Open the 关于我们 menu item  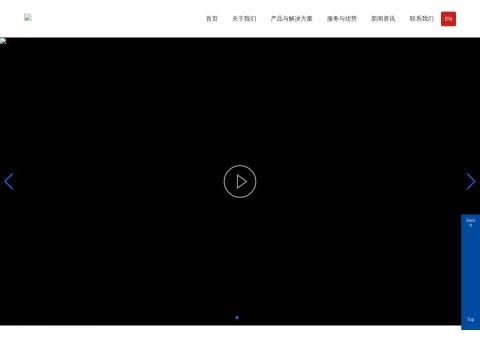coord(244,19)
